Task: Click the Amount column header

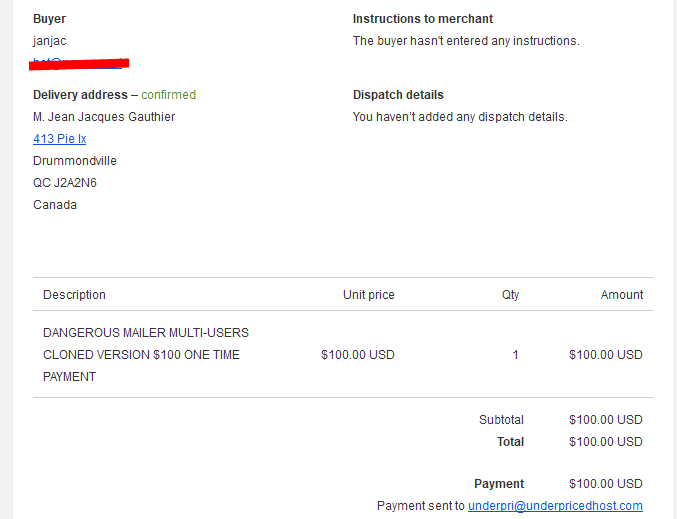Action: 622,294
